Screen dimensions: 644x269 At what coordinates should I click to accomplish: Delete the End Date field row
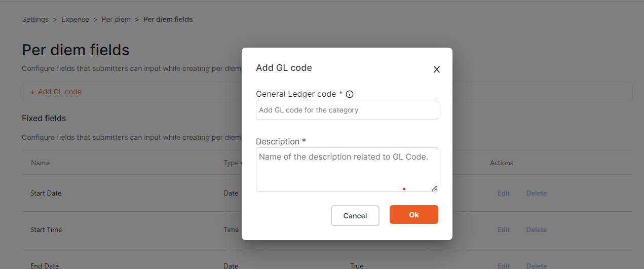coord(537,265)
